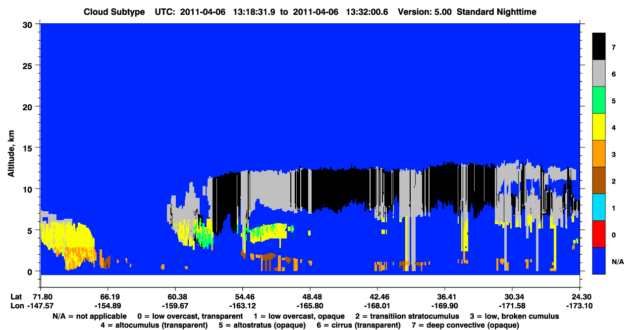Click the green legend swatch labeled 5
The height and width of the screenshot is (330, 644).
(x=599, y=100)
